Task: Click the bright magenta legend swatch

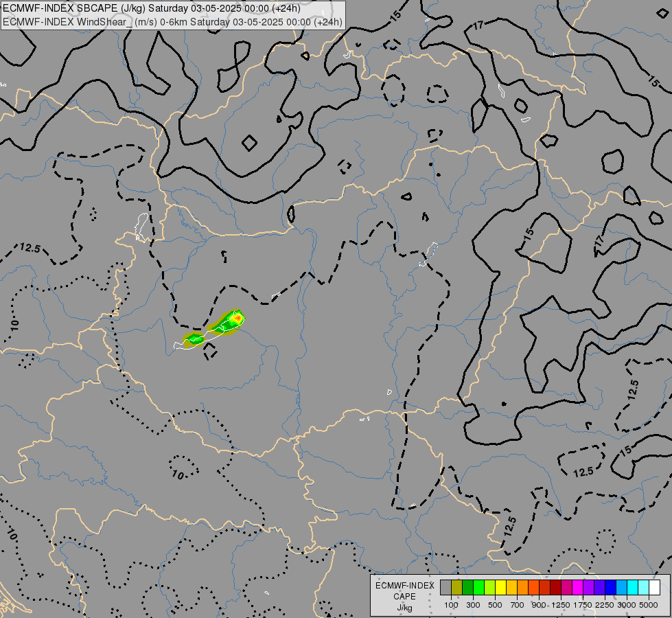Action: (x=577, y=588)
